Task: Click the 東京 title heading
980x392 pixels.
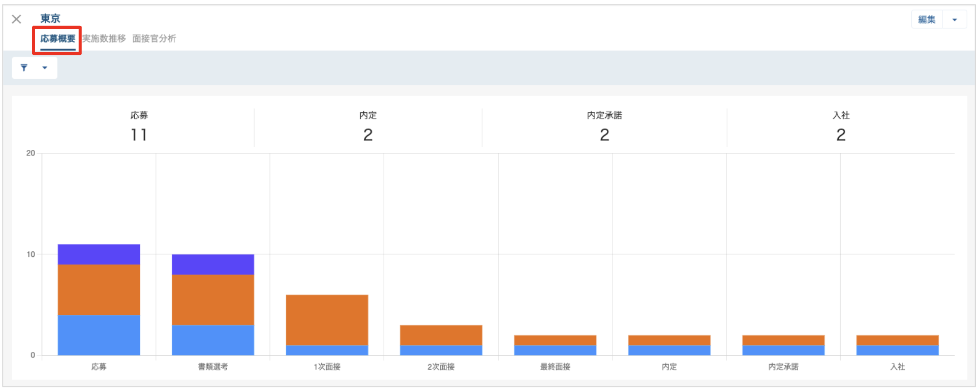Action: [50, 19]
